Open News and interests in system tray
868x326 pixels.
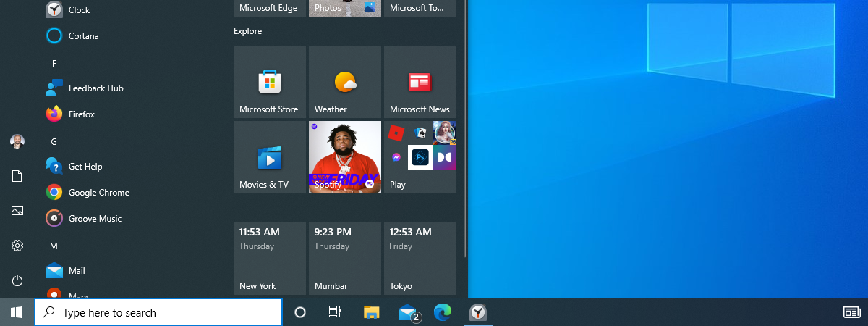(851, 312)
